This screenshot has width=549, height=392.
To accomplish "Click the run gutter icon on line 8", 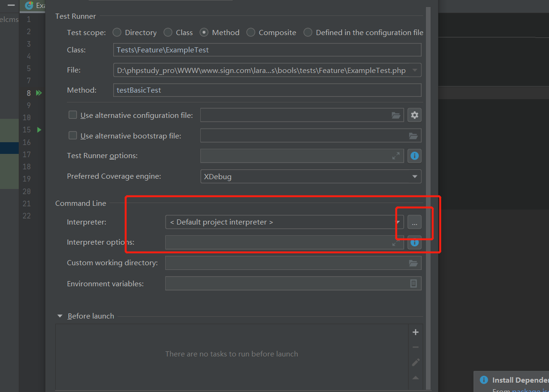I will (x=39, y=93).
